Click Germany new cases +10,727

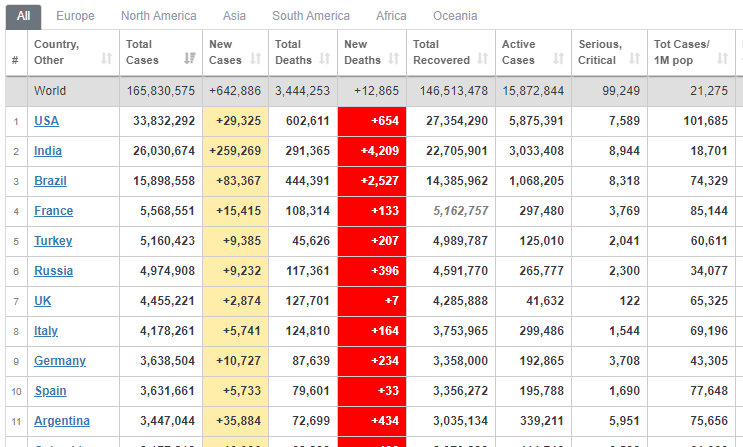(238, 361)
